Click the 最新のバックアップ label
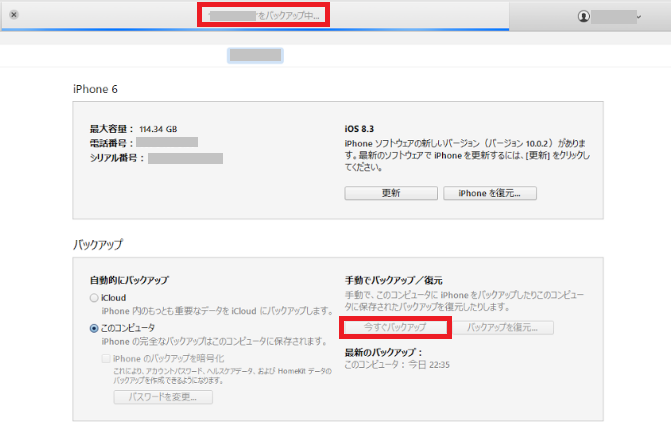The height and width of the screenshot is (430, 671). pyautogui.click(x=384, y=353)
